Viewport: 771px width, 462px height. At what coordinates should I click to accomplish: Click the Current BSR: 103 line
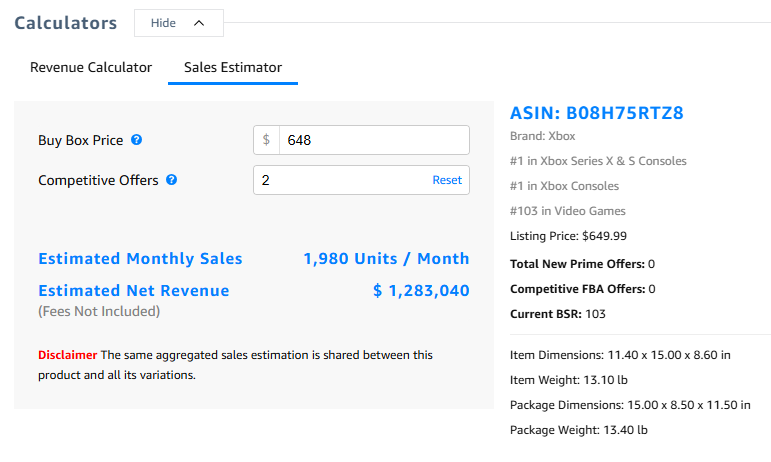(x=558, y=314)
